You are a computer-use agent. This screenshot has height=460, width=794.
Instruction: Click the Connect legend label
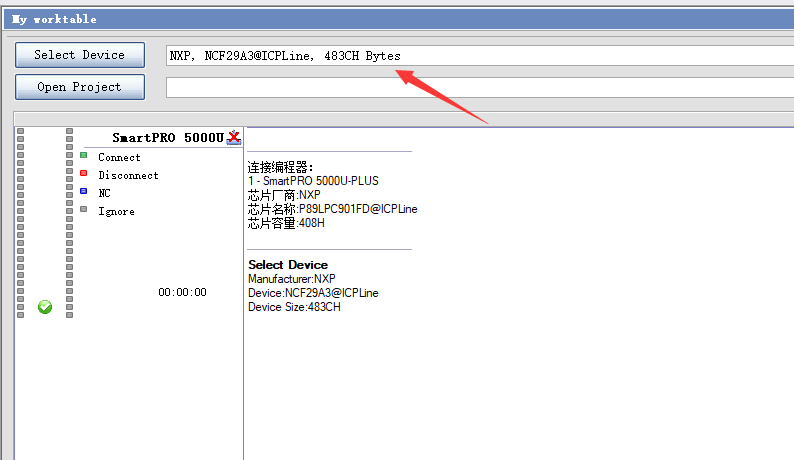point(119,157)
